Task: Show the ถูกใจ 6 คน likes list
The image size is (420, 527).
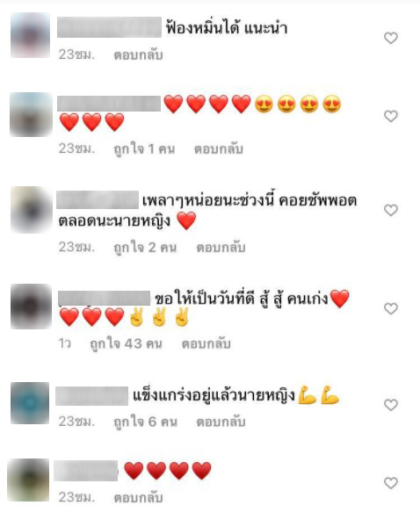Action: coord(145,422)
